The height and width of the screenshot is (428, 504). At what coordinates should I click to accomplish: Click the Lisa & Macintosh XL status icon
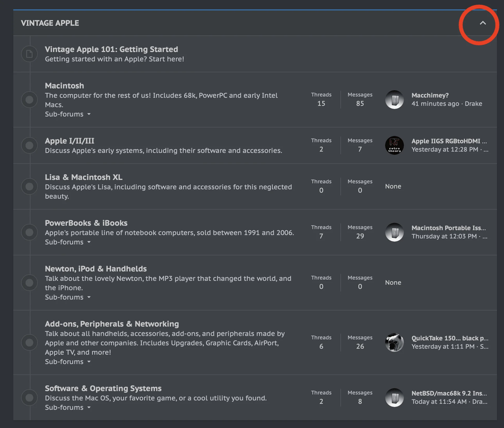tap(29, 186)
